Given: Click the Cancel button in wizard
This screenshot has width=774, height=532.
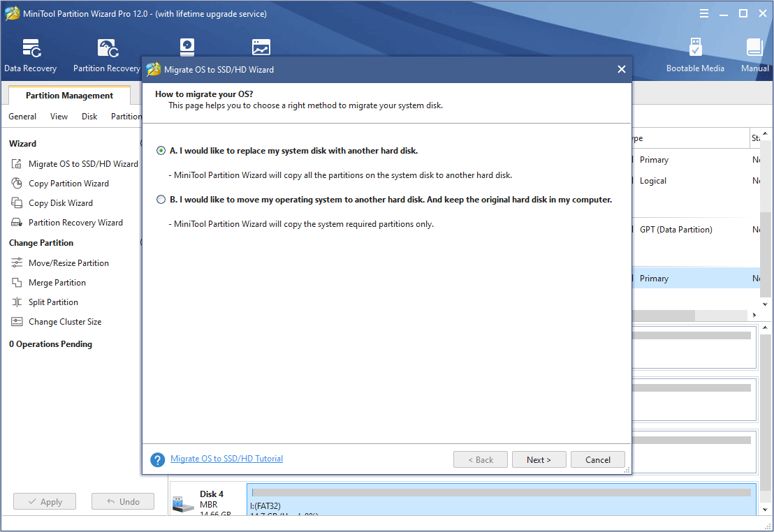Looking at the screenshot, I should pyautogui.click(x=598, y=459).
